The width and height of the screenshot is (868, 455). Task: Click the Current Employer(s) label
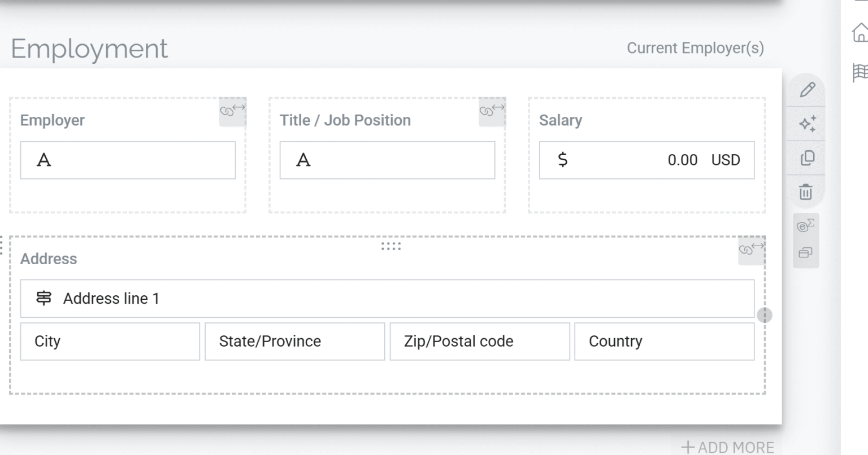coord(695,48)
